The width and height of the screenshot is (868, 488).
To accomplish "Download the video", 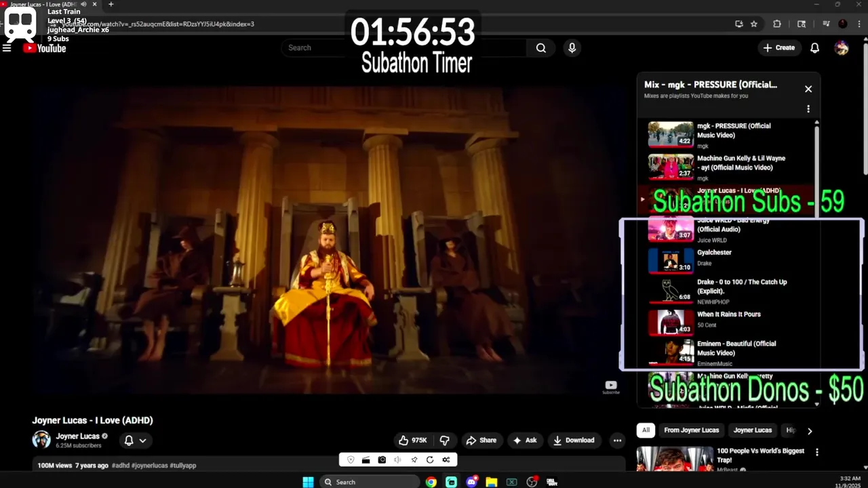I will (x=574, y=441).
